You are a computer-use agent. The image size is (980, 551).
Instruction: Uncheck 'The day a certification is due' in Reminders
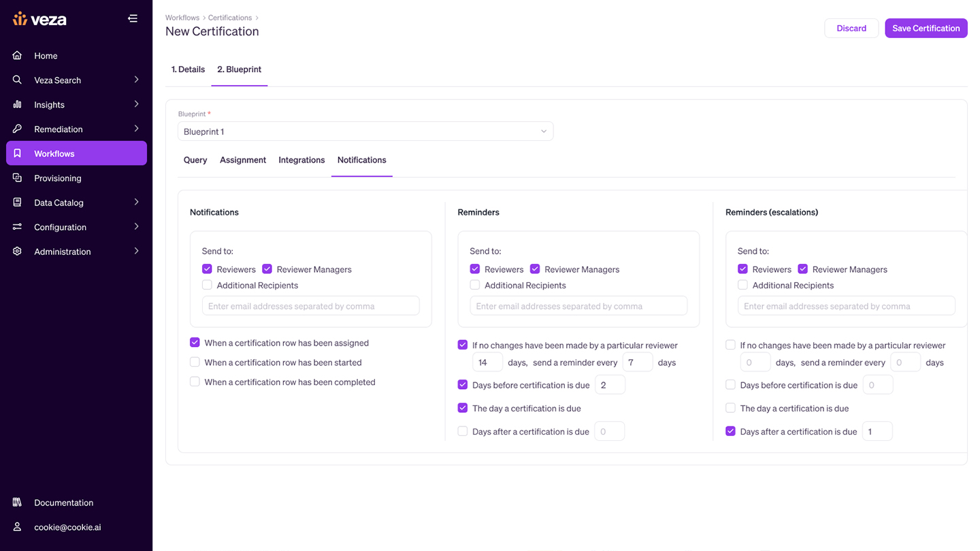(x=463, y=407)
